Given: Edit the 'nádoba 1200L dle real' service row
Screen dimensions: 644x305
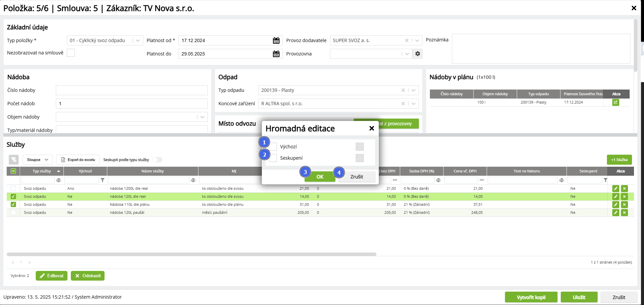Looking at the screenshot, I should pos(616,188).
